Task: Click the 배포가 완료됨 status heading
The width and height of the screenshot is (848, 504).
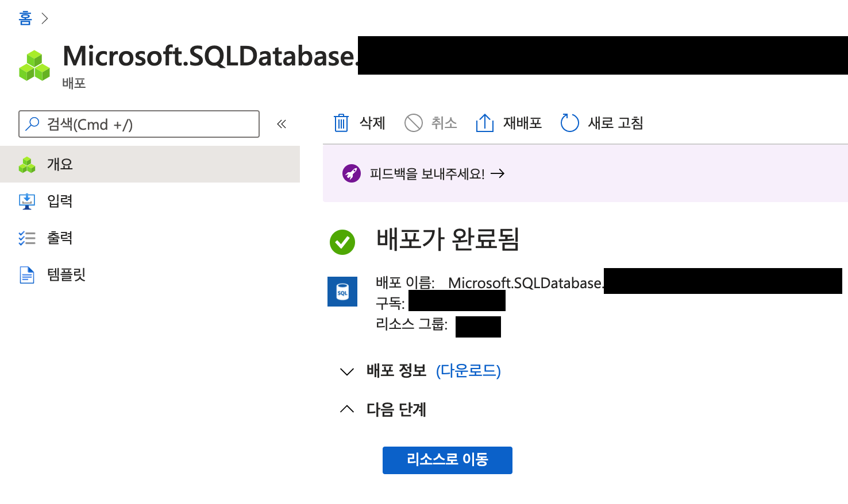Action: coord(448,239)
